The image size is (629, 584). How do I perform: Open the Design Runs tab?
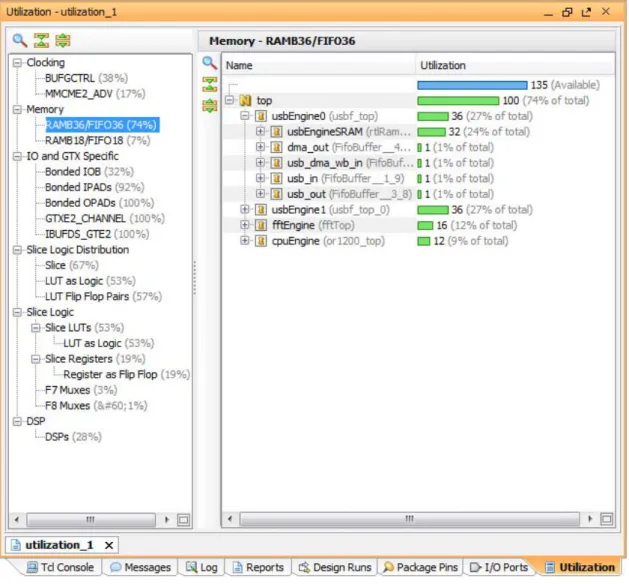[x=335, y=567]
